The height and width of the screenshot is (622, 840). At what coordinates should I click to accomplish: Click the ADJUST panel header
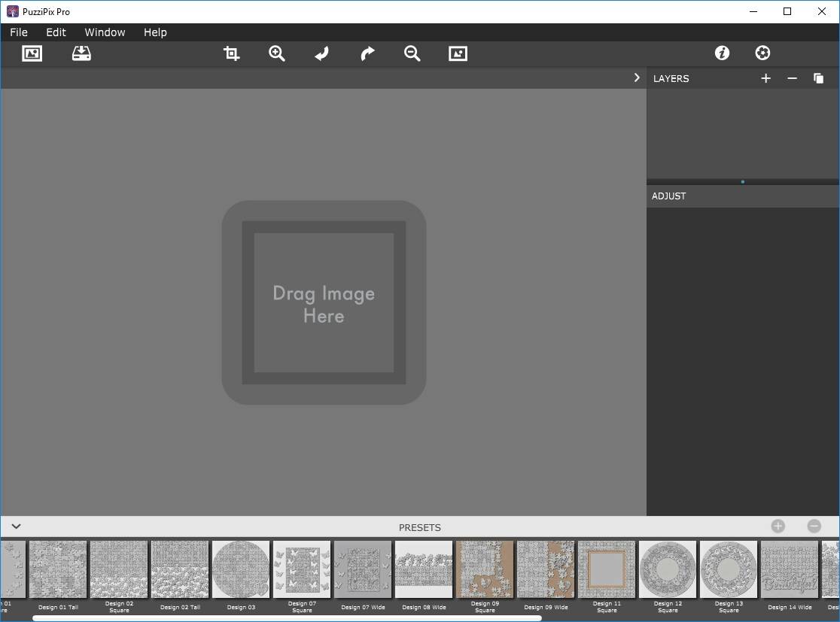743,196
